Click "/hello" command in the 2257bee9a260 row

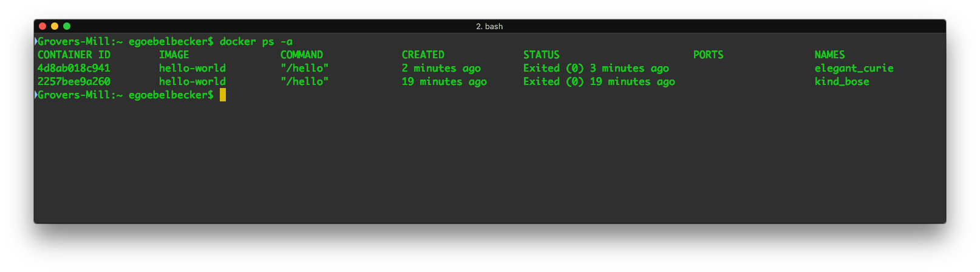(305, 81)
